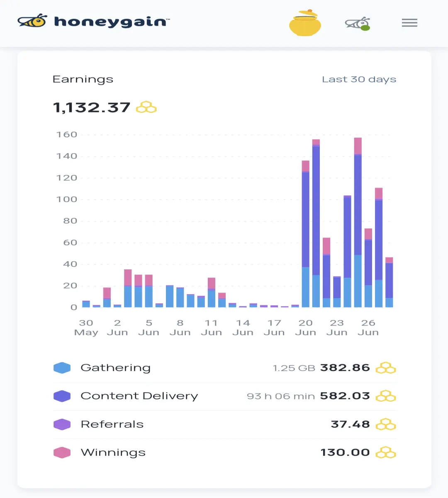Click the bee status icon with green dot

tap(358, 23)
